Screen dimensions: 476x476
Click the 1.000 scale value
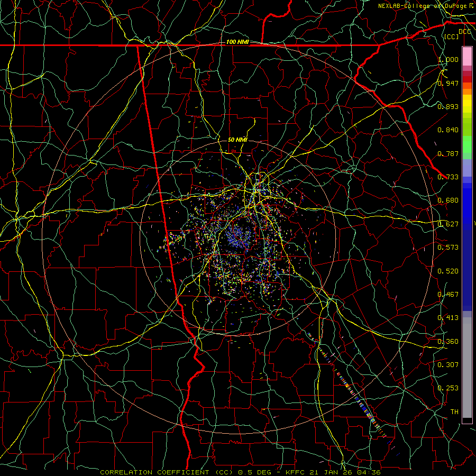coord(448,59)
